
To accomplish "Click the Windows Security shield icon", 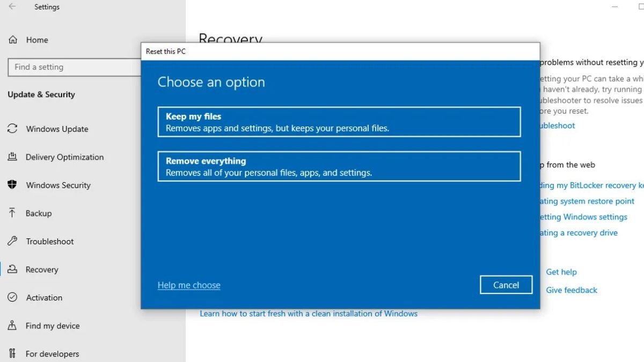I will click(12, 185).
